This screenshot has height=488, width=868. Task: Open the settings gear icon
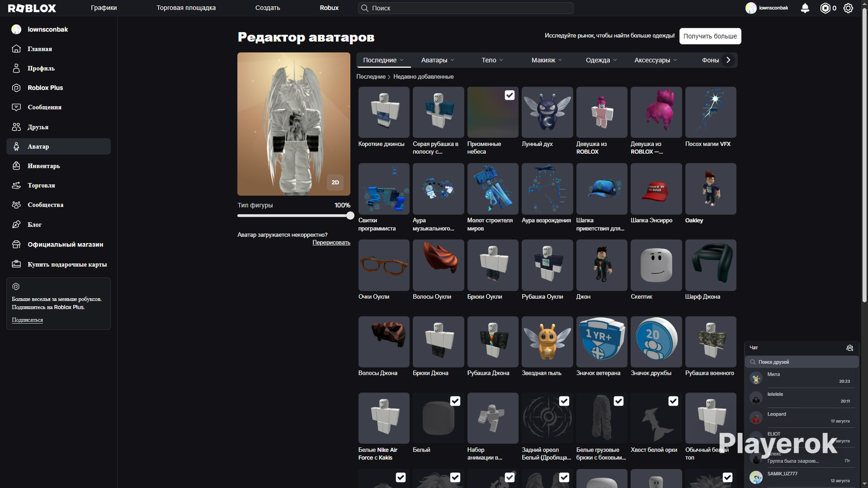coord(848,8)
